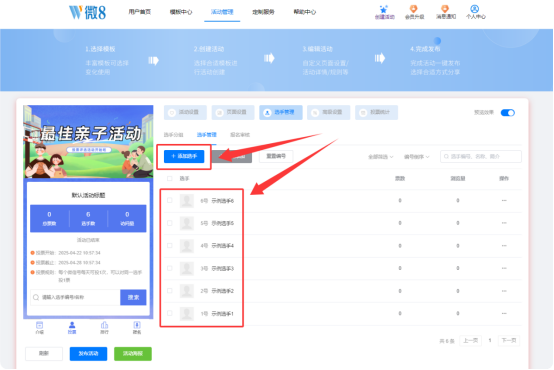Open more actions for 示例选手1 row
The height and width of the screenshot is (370, 554).
pyautogui.click(x=504, y=313)
